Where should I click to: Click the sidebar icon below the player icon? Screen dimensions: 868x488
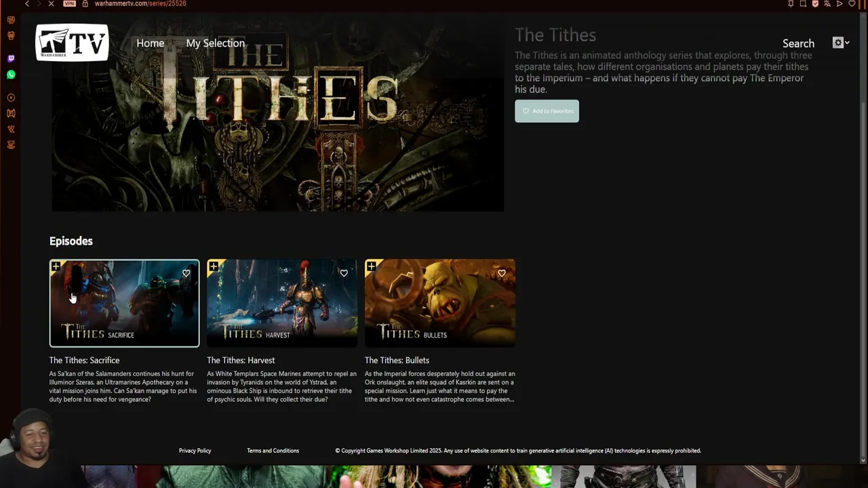[11, 113]
